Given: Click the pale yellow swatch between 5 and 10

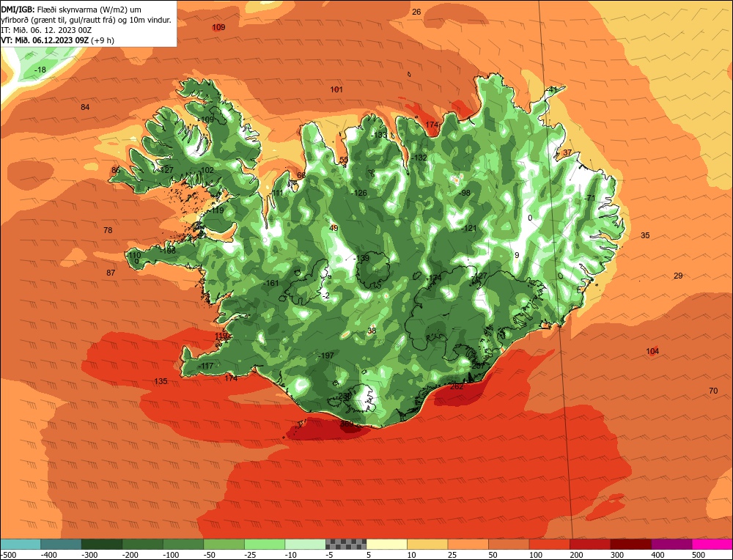Looking at the screenshot, I should click(386, 544).
